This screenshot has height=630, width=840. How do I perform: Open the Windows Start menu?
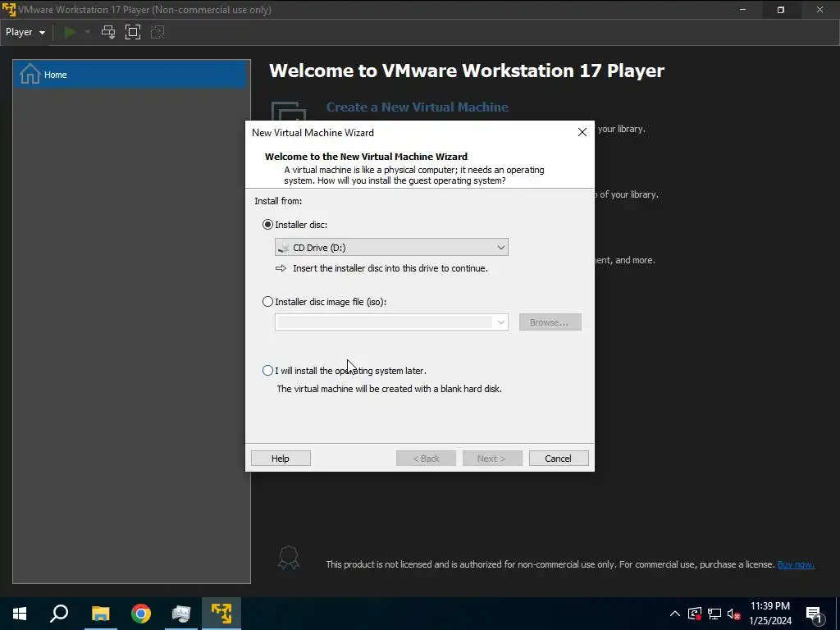[x=20, y=614]
